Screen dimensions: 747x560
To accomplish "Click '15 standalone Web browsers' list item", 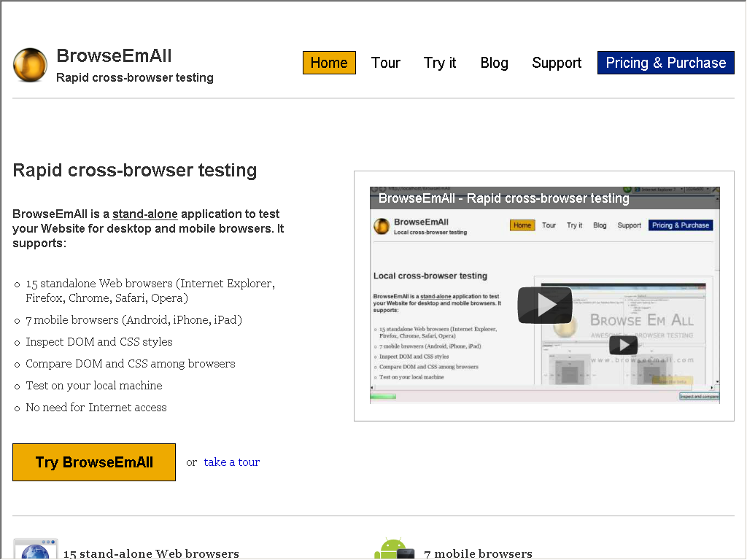I will point(150,290).
